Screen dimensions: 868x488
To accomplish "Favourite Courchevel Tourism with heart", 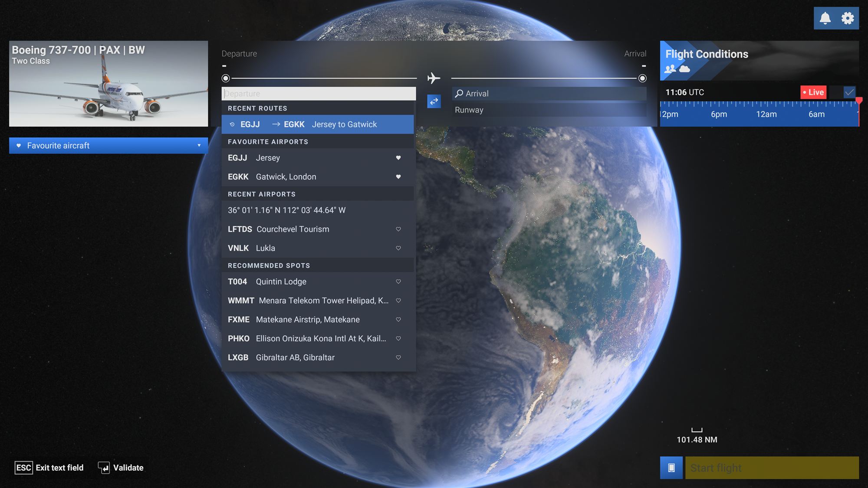I will tap(398, 229).
